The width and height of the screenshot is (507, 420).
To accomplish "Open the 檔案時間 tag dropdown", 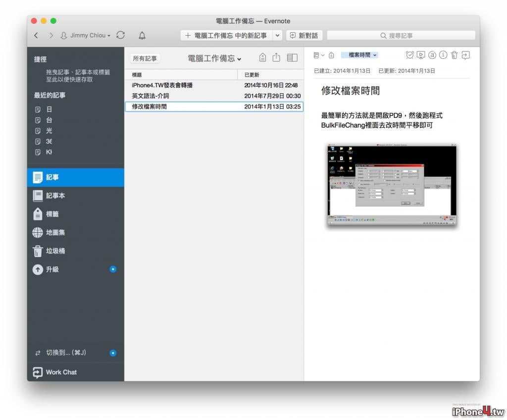I will coord(359,55).
